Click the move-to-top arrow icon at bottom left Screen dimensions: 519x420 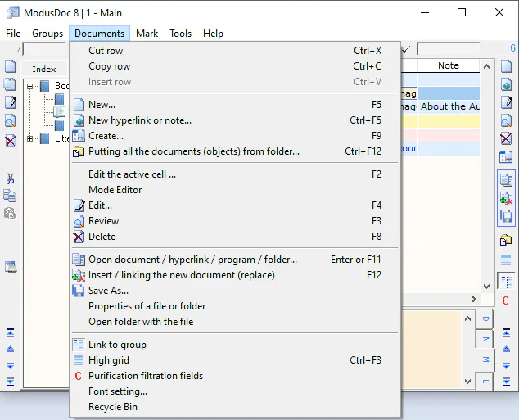pos(11,332)
